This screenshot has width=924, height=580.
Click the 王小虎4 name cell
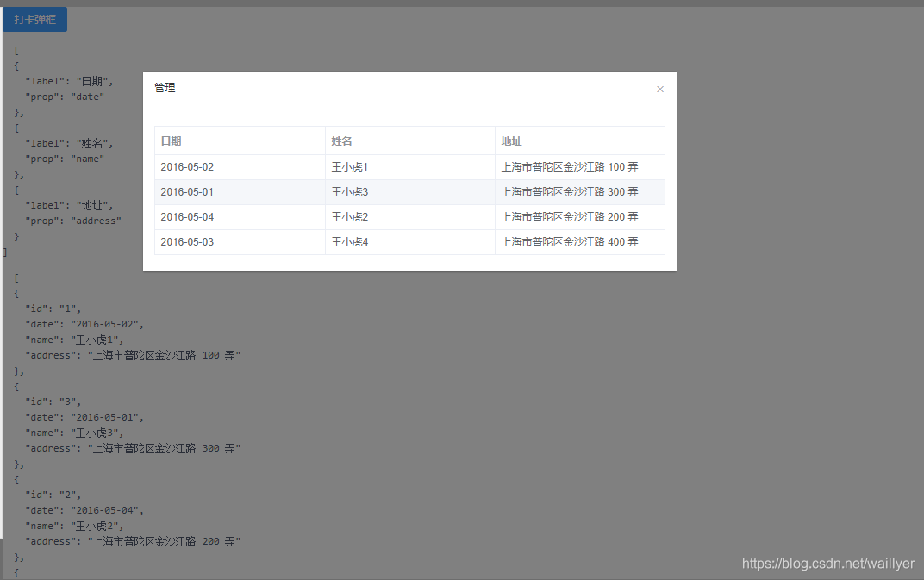click(410, 242)
